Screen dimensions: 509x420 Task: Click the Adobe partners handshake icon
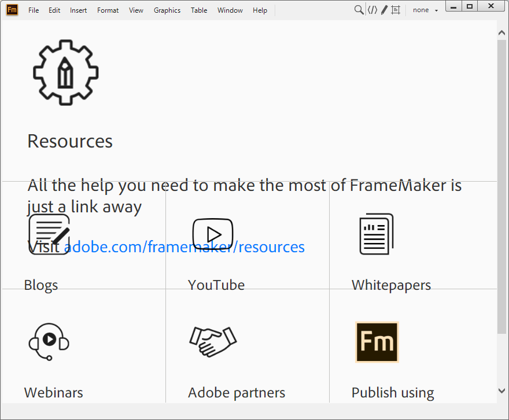click(x=212, y=341)
